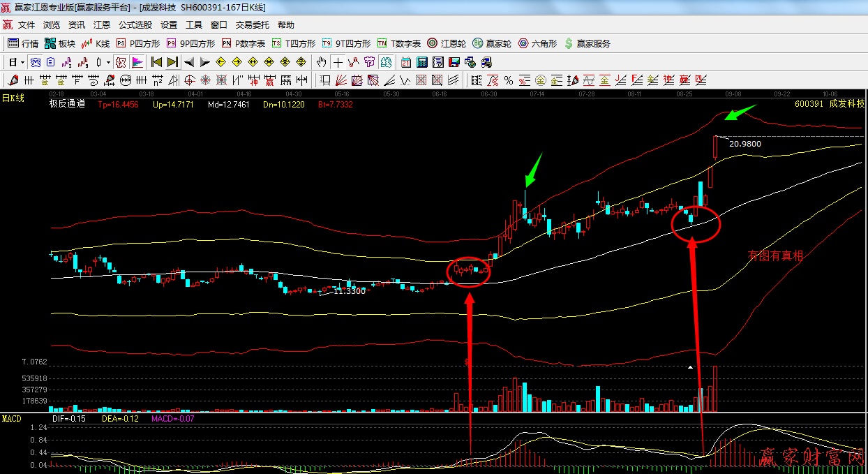Open the 交易委托 trading menu
This screenshot has width=868, height=474.
pos(252,25)
